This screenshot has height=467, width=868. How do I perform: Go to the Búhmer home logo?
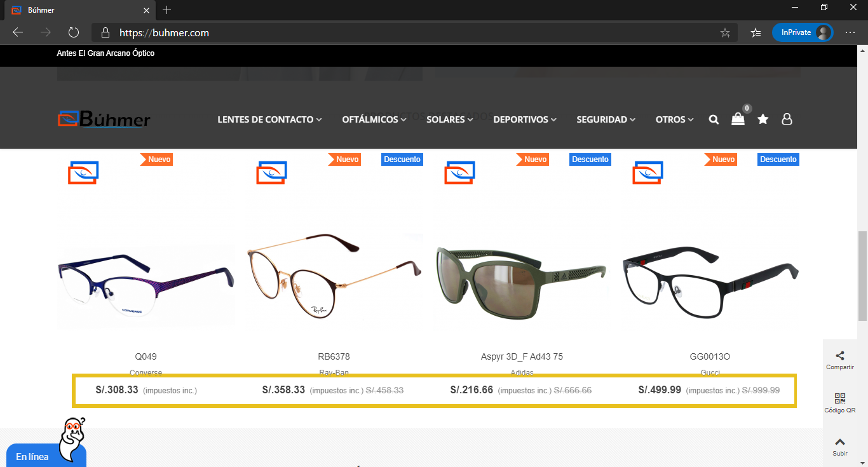point(104,119)
